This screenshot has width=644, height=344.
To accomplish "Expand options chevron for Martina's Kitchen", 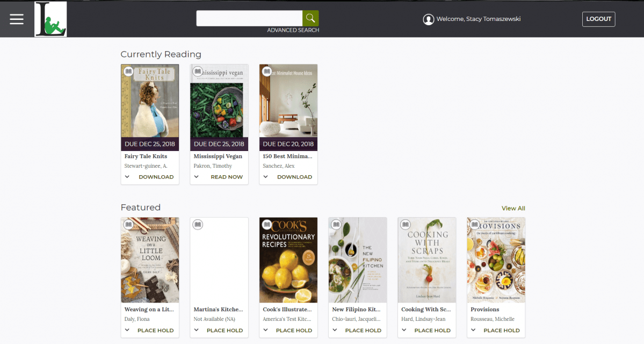I will pyautogui.click(x=197, y=330).
